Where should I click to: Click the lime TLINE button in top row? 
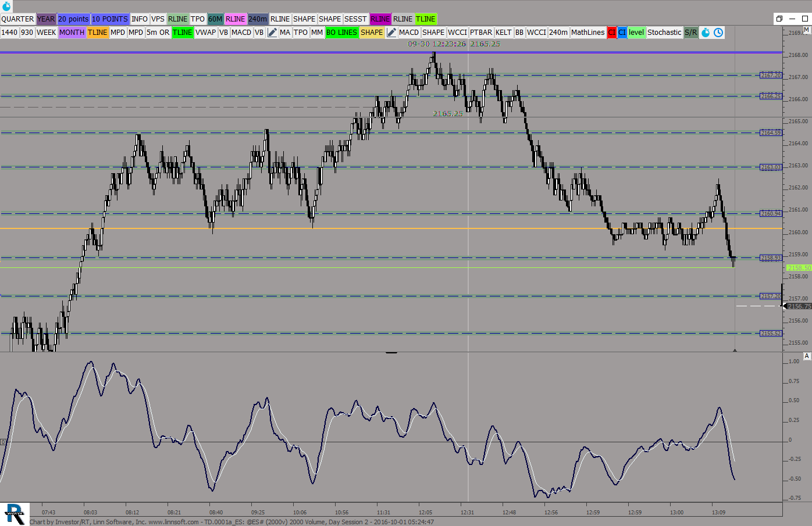[425, 19]
